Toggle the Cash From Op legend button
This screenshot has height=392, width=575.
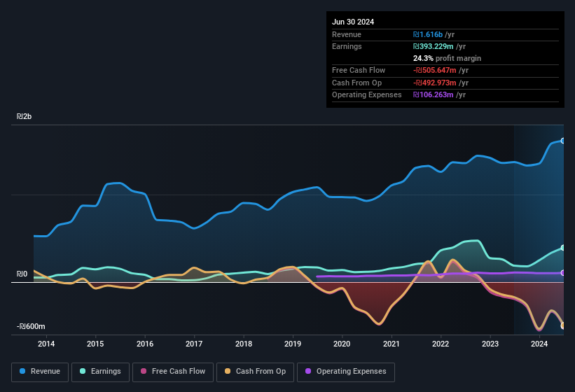click(x=255, y=372)
